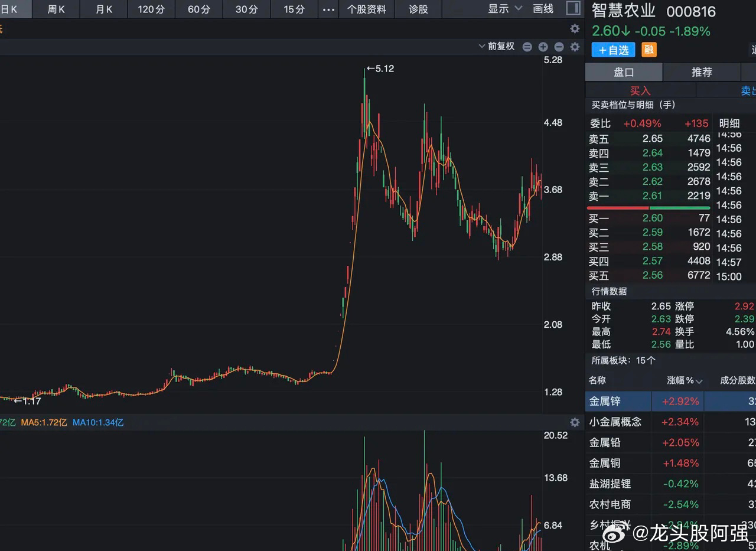This screenshot has width=756, height=551.
Task: Select the 金属锌 sector row
Action: 670,401
